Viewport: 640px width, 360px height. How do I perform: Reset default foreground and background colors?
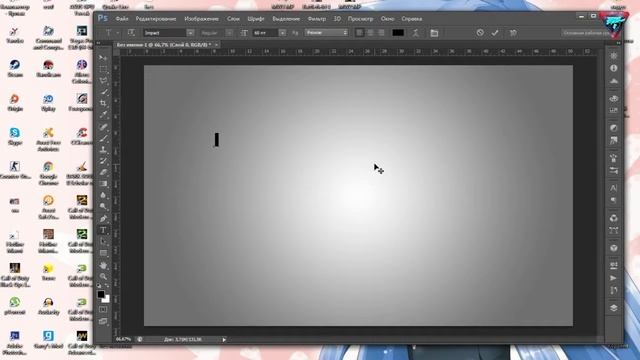(99, 286)
